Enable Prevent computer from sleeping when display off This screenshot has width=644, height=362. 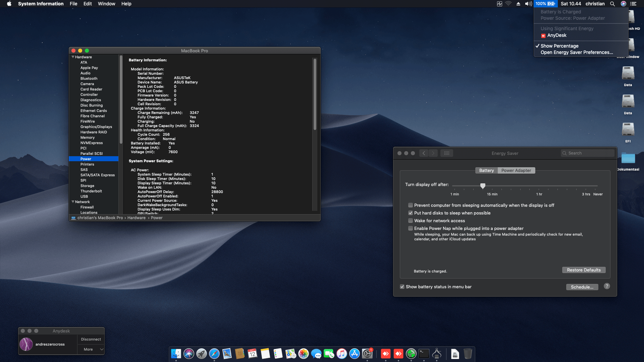(x=411, y=205)
